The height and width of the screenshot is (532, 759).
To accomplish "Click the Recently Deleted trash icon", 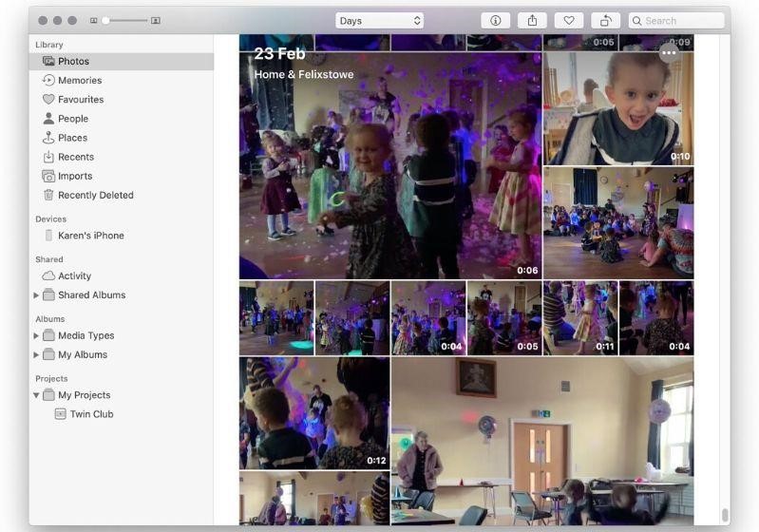I will coord(48,195).
